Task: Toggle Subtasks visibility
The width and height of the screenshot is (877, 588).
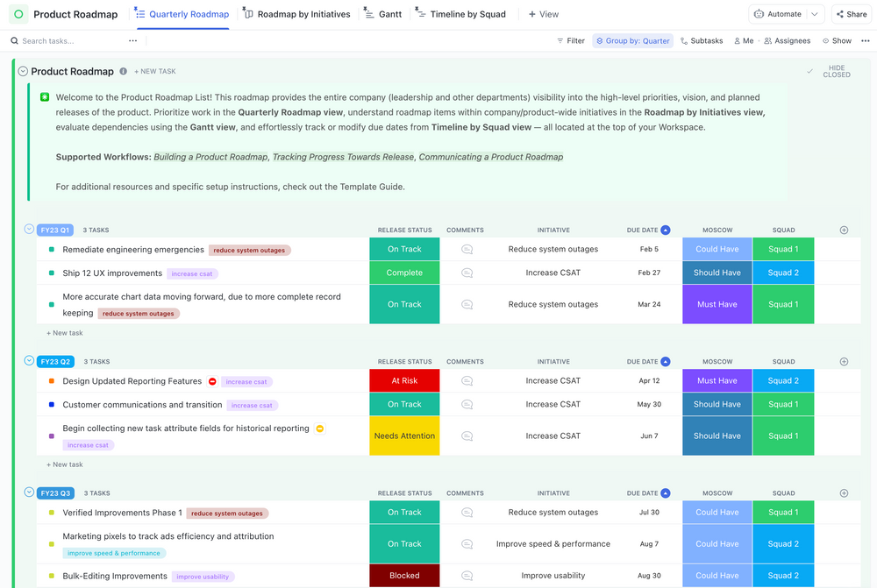Action: click(702, 40)
